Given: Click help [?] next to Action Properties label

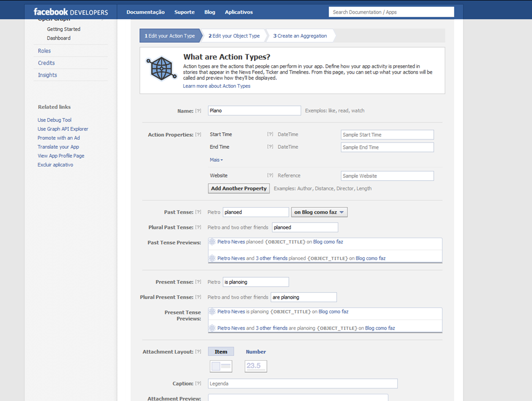Looking at the screenshot, I should tap(198, 135).
